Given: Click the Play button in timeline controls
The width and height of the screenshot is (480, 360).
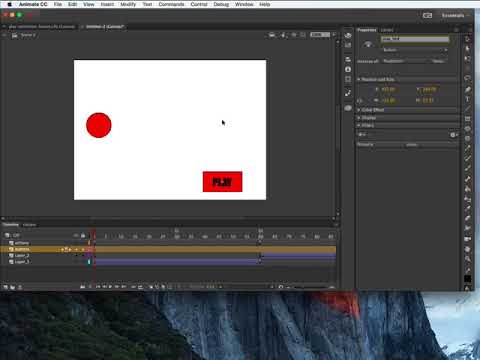Looking at the screenshot, I should [110, 287].
